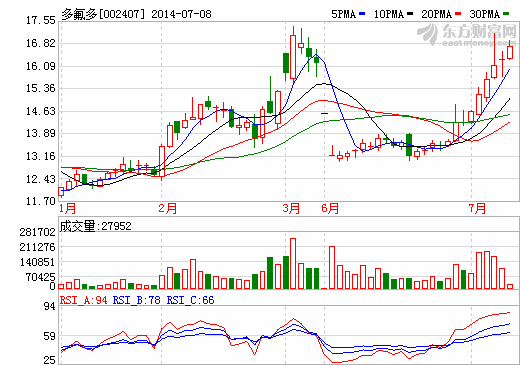Click the blue 5PMA color swatch

(x=362, y=14)
